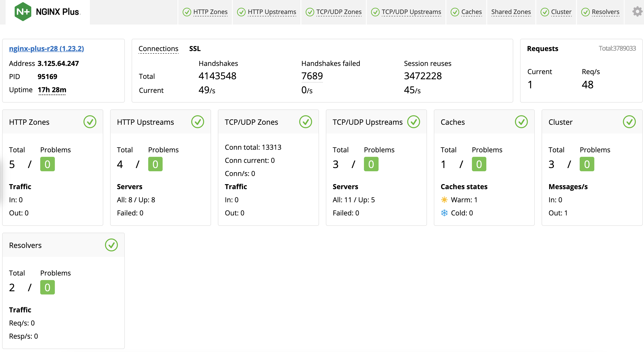Click the green problems badge in HTTP Upstreams

click(x=155, y=164)
